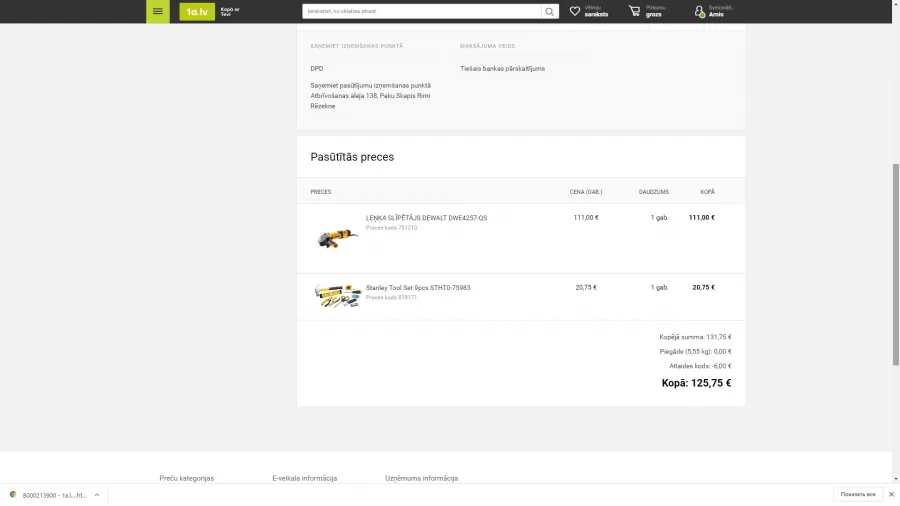Select the E-veikala informācija footer heading
This screenshot has height=506, width=900.
pyautogui.click(x=305, y=478)
